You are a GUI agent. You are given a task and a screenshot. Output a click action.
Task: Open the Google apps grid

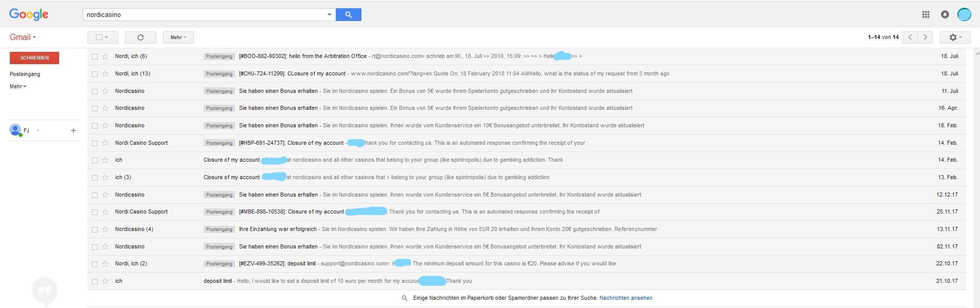pyautogui.click(x=925, y=14)
